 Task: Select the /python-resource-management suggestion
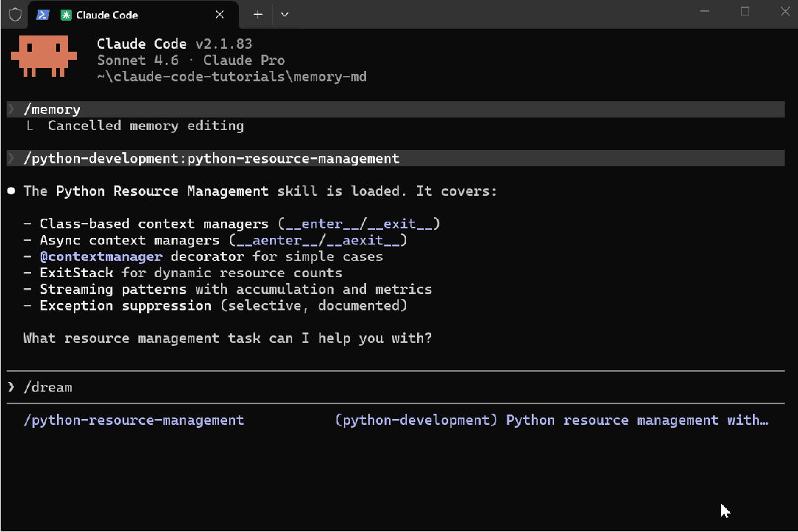point(134,420)
